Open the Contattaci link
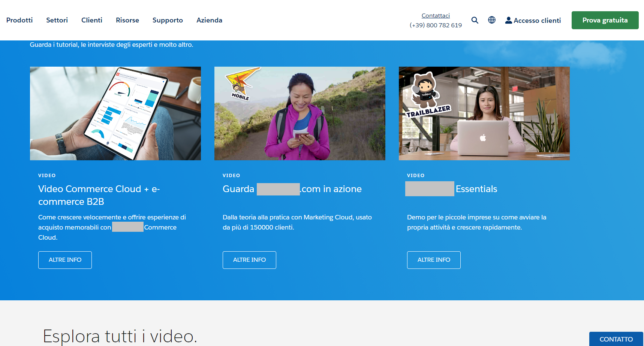 tap(435, 15)
